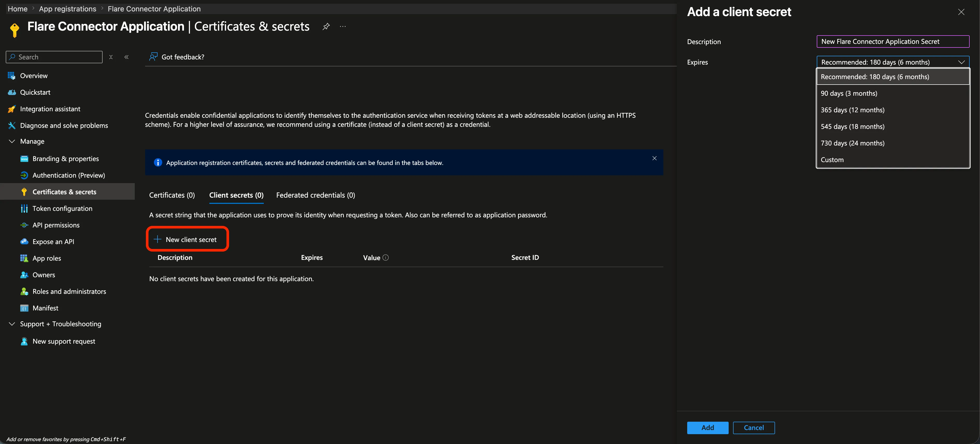The width and height of the screenshot is (980, 444).
Task: Close the Add a client secret panel
Action: 961,12
